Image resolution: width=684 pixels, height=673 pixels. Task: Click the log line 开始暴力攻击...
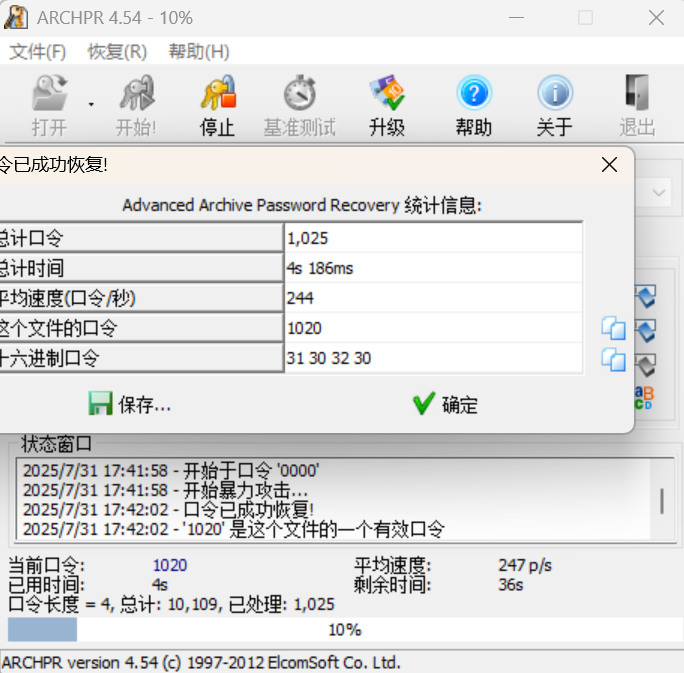(x=165, y=490)
